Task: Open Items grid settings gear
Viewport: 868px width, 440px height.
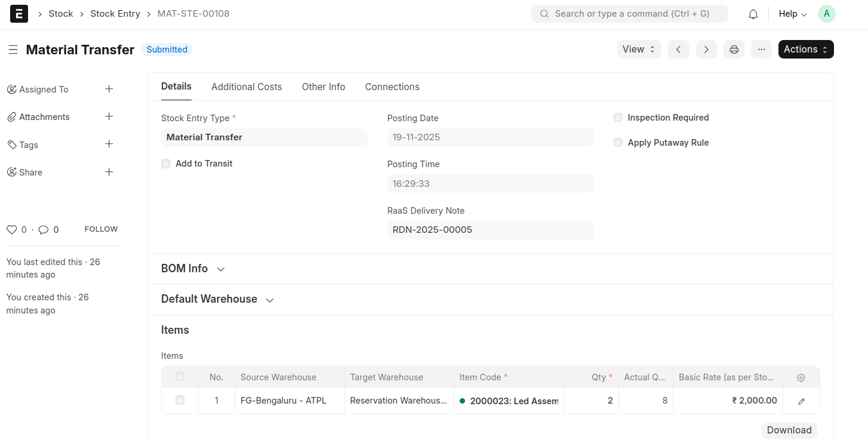Action: (x=801, y=377)
